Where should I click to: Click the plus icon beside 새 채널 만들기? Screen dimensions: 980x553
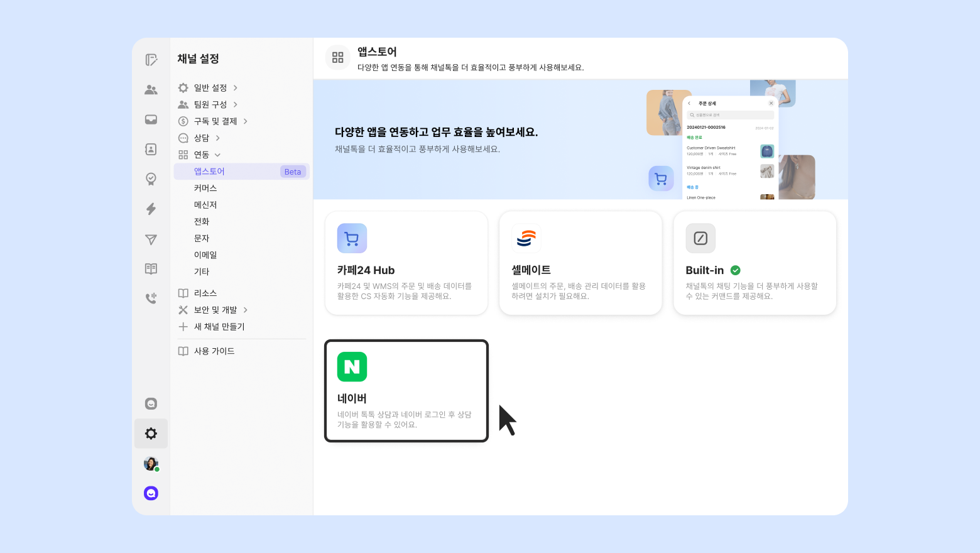183,327
